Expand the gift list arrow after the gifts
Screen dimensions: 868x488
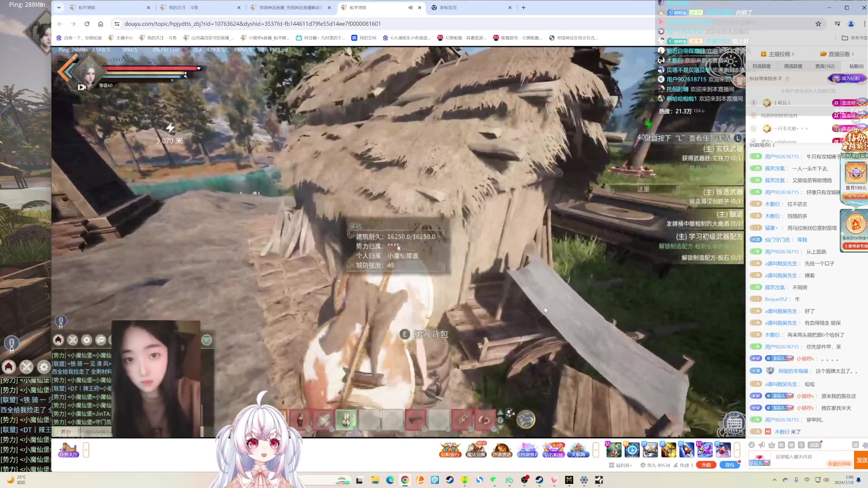pos(737,450)
